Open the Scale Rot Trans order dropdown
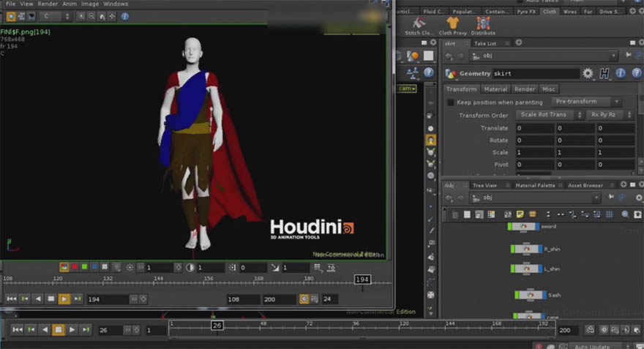Screen dimensions: 644x349 pos(550,115)
